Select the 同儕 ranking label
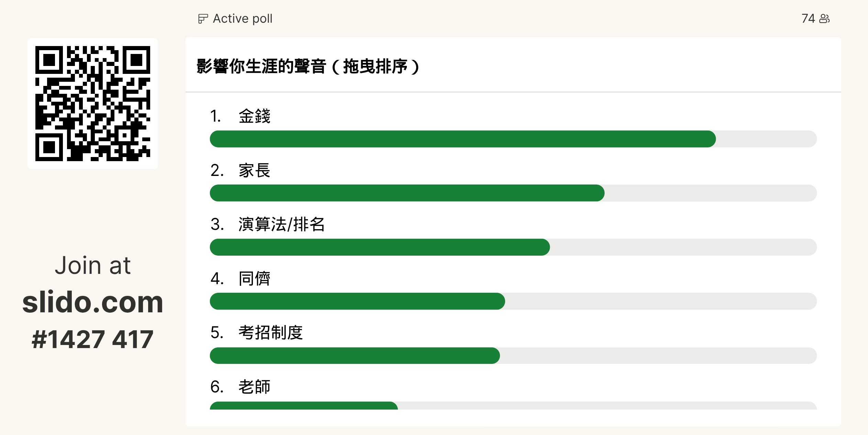Viewport: 868px width, 435px height. (x=254, y=278)
